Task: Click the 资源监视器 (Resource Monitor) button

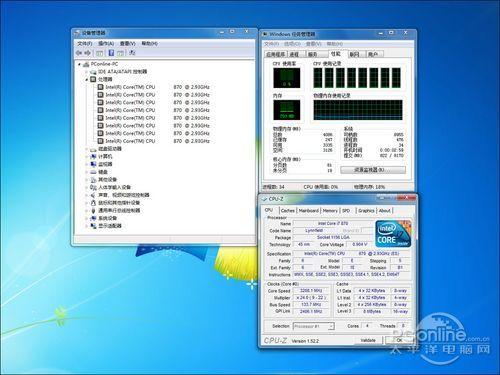Action: click(x=373, y=170)
